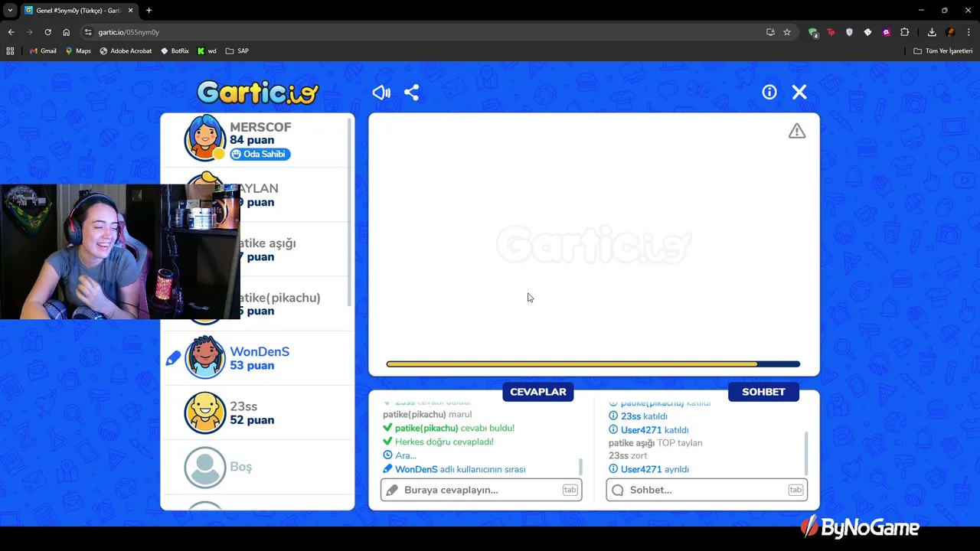This screenshot has width=980, height=551.
Task: Open a new browser tab
Action: [149, 10]
